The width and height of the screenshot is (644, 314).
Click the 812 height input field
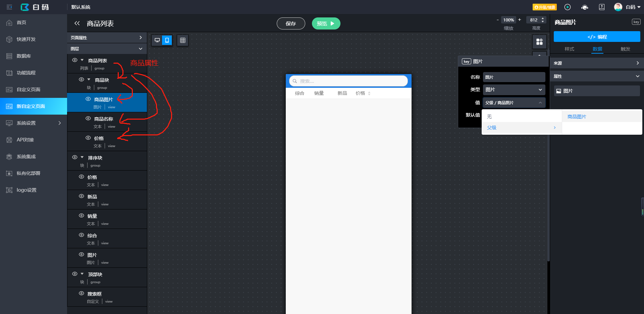(x=534, y=20)
